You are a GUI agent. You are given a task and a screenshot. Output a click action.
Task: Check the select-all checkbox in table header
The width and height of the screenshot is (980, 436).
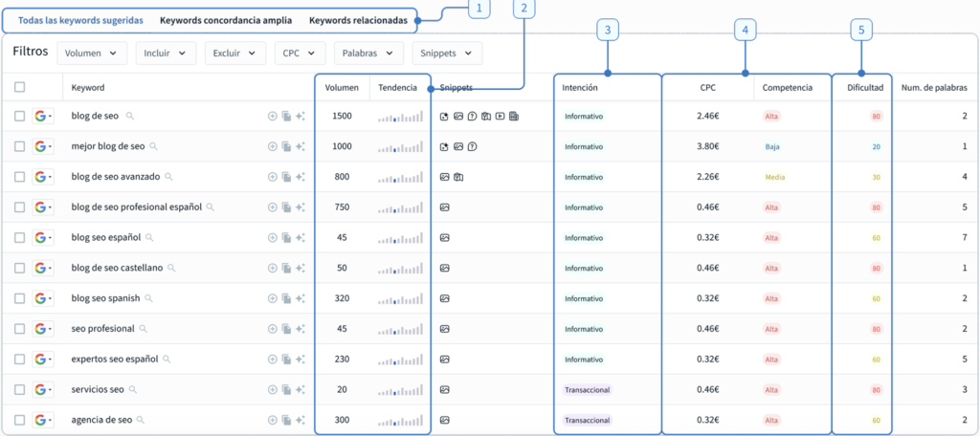click(20, 87)
